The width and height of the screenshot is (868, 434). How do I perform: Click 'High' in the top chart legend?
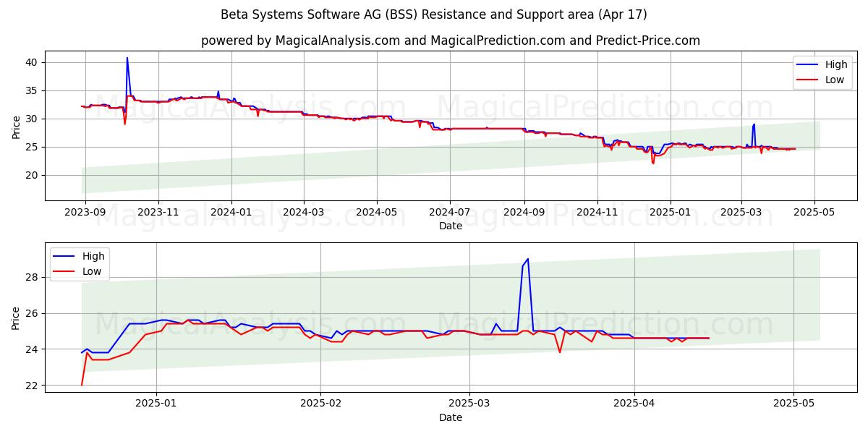tap(836, 64)
